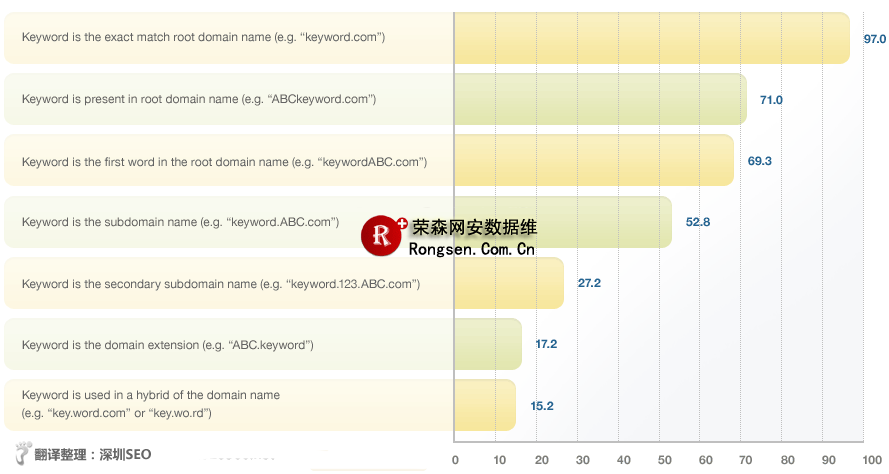Select the 'first word in root domain' label

click(x=224, y=161)
